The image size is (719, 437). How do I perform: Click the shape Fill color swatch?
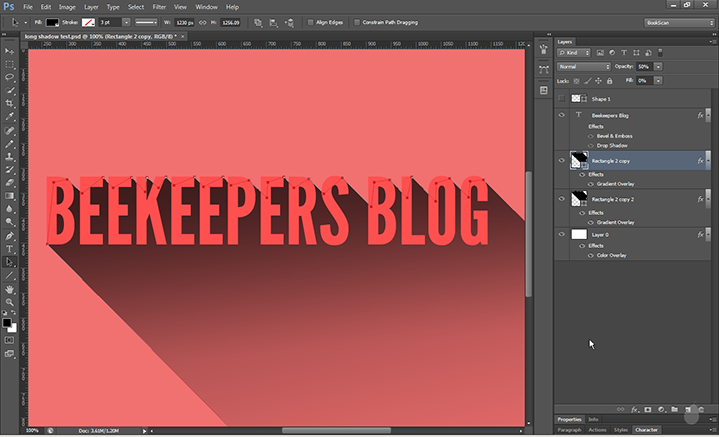click(x=51, y=21)
